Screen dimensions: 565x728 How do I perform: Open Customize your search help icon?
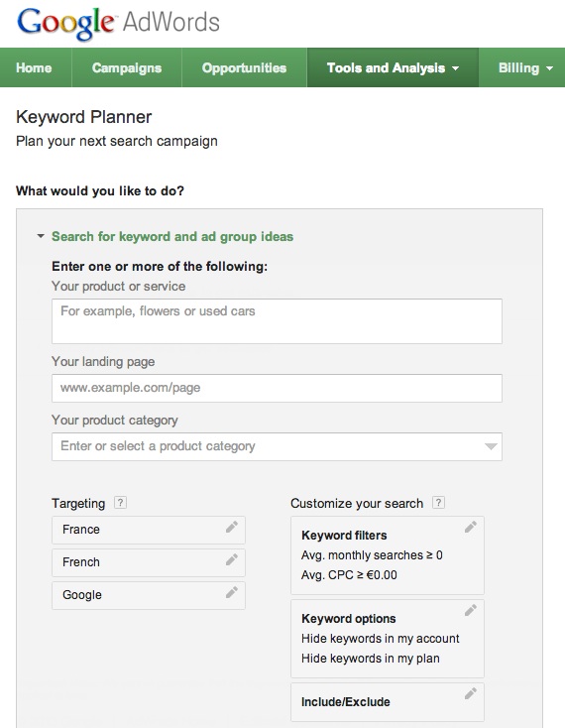(438, 502)
